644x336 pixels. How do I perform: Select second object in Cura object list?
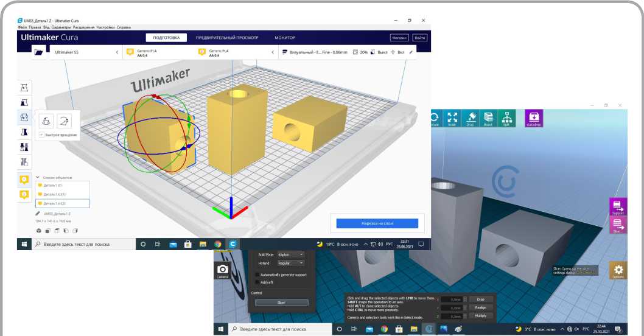(63, 194)
